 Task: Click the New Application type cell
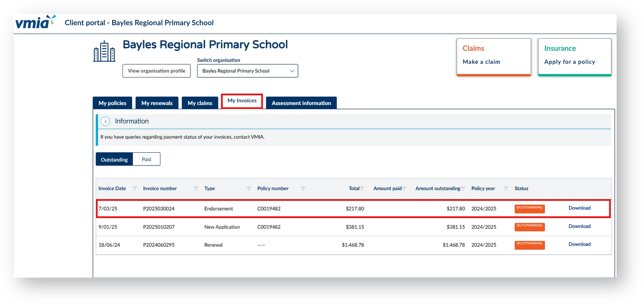click(x=222, y=227)
